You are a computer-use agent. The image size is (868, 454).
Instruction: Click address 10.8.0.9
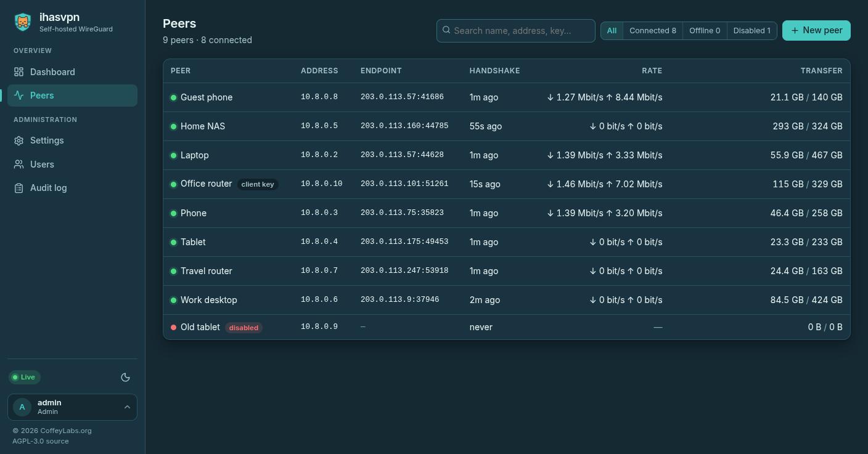click(319, 327)
